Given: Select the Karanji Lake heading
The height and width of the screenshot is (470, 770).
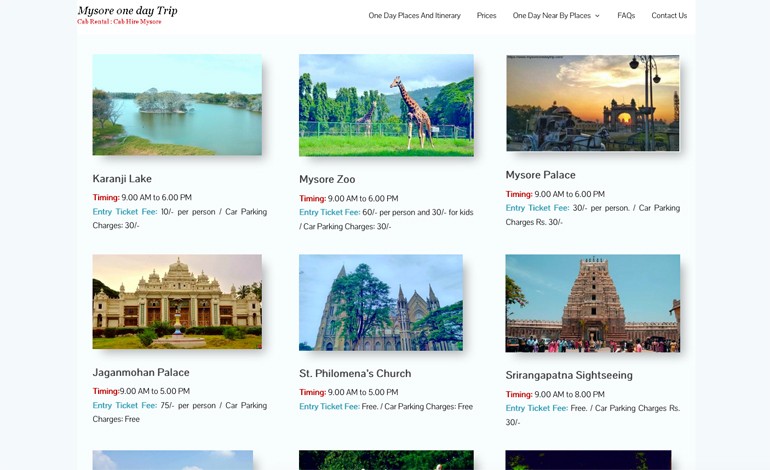Looking at the screenshot, I should [122, 179].
